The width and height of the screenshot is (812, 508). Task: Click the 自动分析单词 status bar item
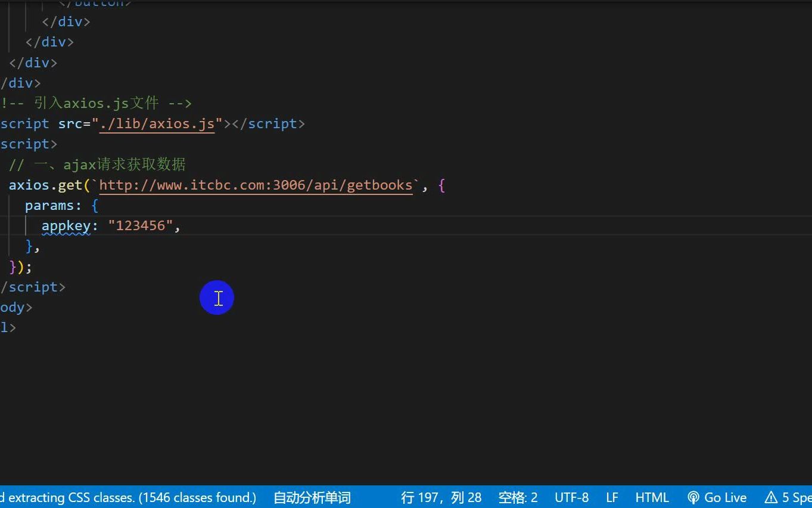(312, 497)
